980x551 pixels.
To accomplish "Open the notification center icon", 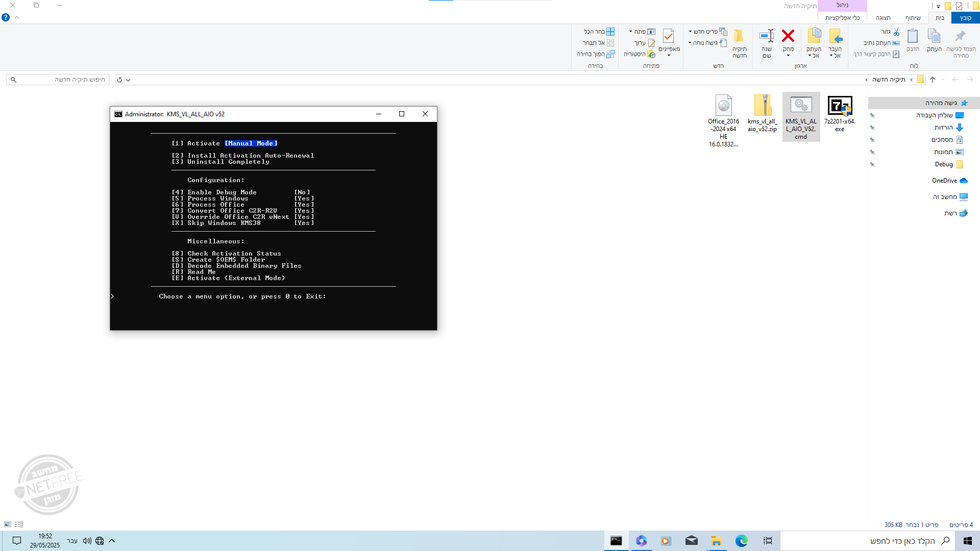I will point(17,541).
